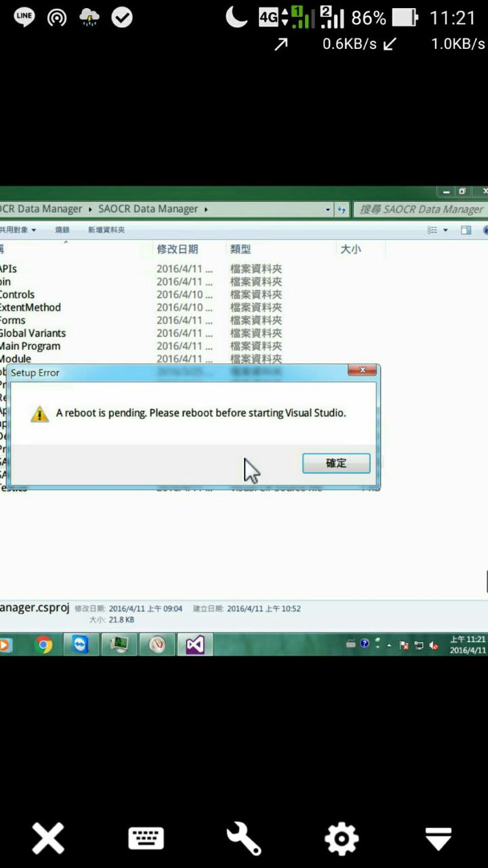Click the 確定 button in Setup Error dialog
Viewport: 488px width, 868px height.
[x=336, y=463]
